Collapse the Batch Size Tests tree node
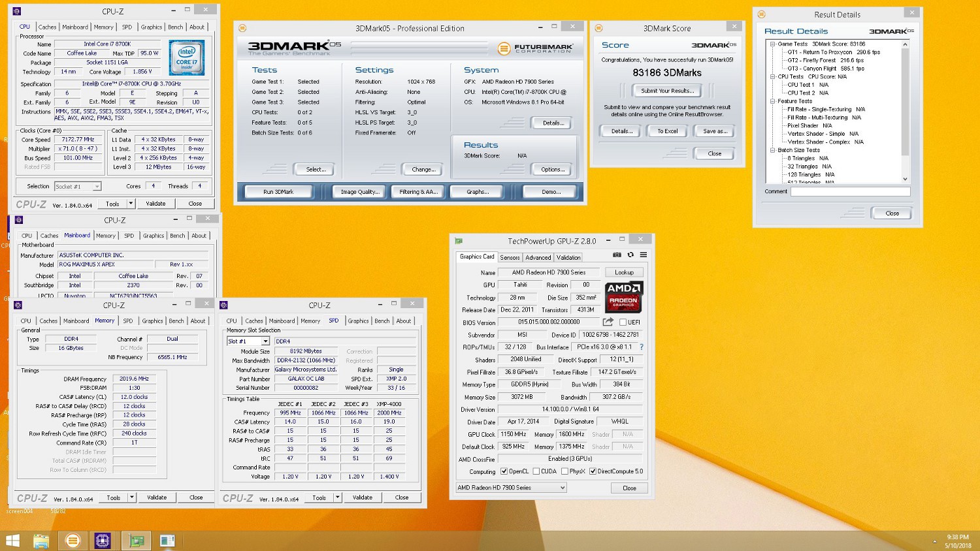This screenshot has height=551, width=980. pos(772,150)
